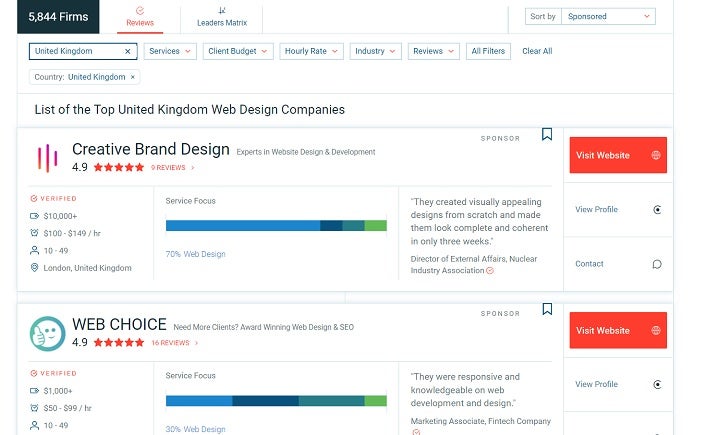
Task: Click the Creative Brand Design service focus bar
Action: (x=275, y=226)
